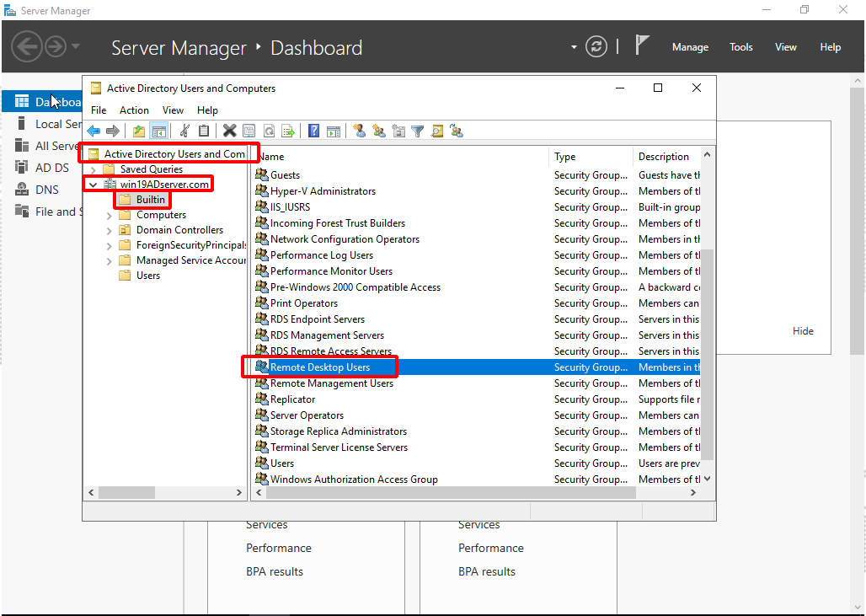Image resolution: width=866 pixels, height=616 pixels.
Task: Click the Server Manager refresh icon
Action: tap(596, 47)
